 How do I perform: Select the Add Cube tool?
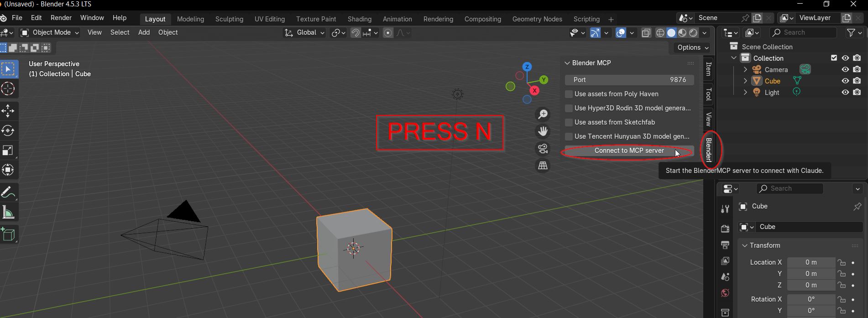coord(8,234)
